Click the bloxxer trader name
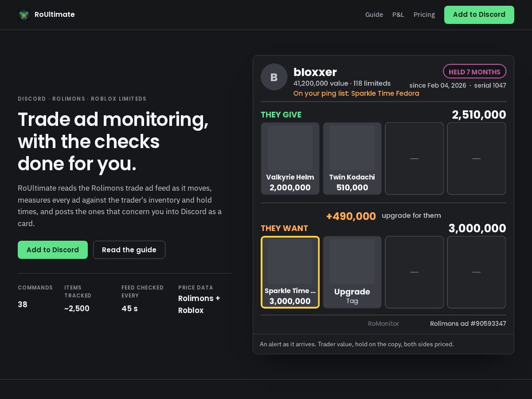The height and width of the screenshot is (399, 532). [x=315, y=72]
